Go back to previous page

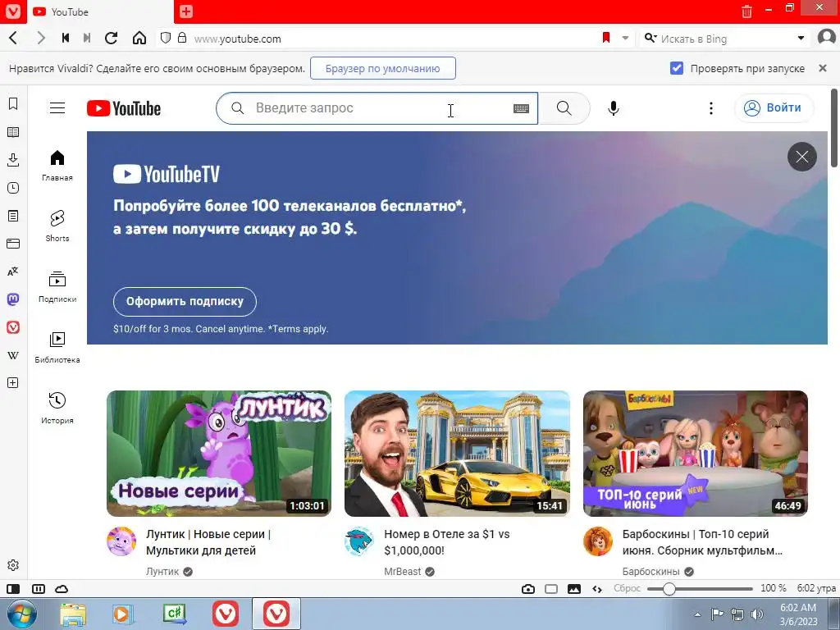pos(13,38)
